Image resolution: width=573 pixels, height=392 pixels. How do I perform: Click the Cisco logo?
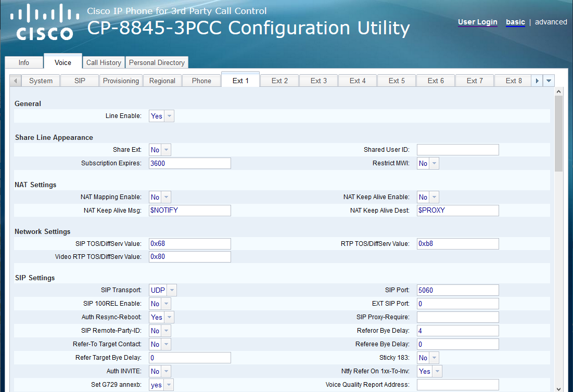tap(42, 22)
